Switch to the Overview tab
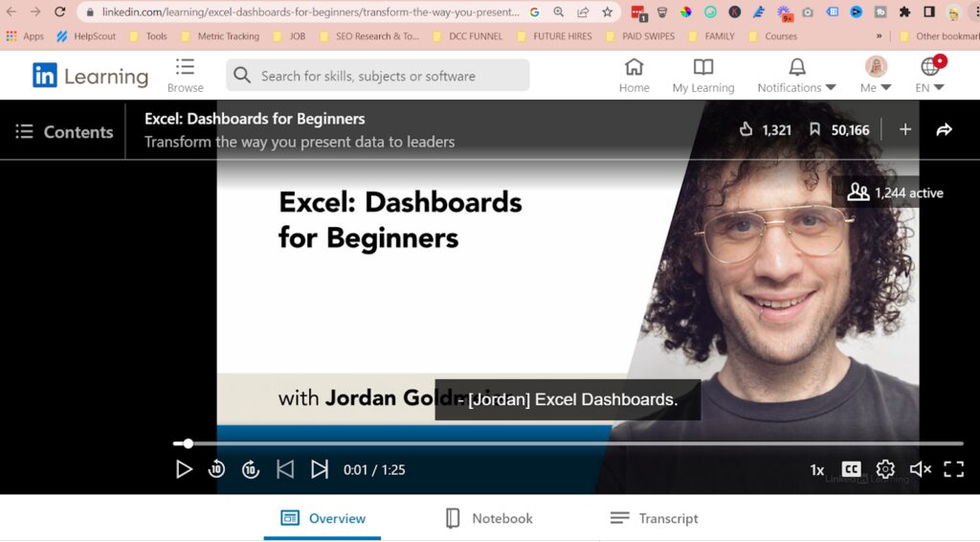Image resolution: width=980 pixels, height=542 pixels. 323,518
